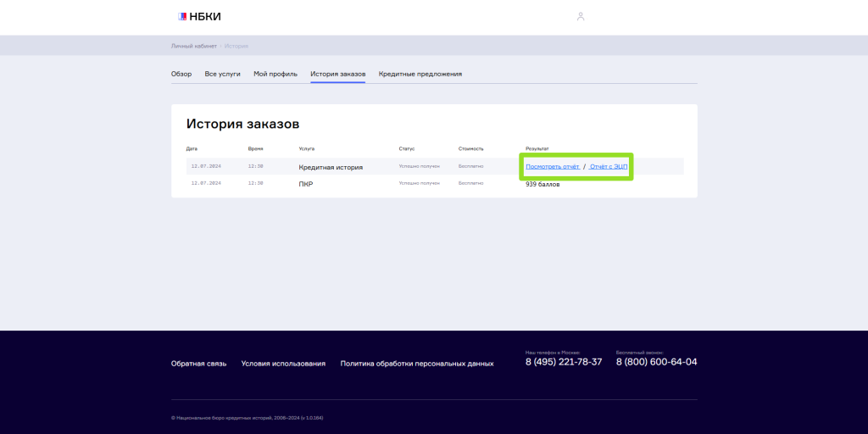The width and height of the screenshot is (868, 434).
Task: Select the Мой профиль tab
Action: [275, 74]
